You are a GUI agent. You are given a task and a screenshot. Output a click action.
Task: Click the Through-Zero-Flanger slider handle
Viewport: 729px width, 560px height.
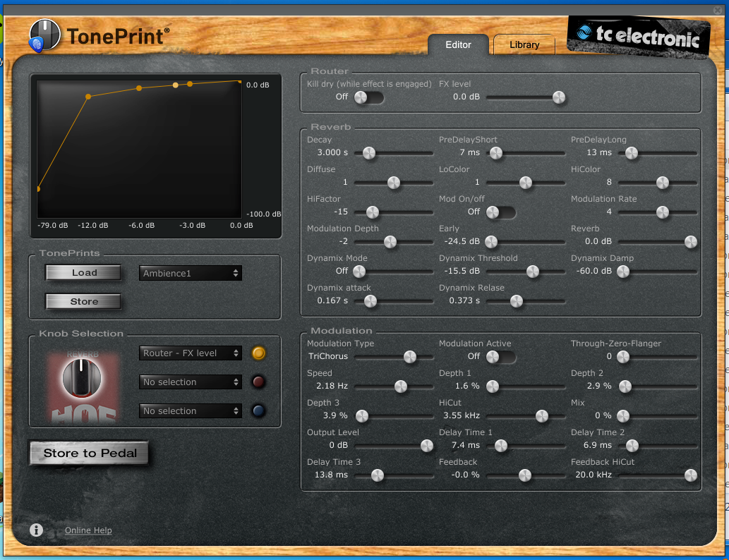623,357
